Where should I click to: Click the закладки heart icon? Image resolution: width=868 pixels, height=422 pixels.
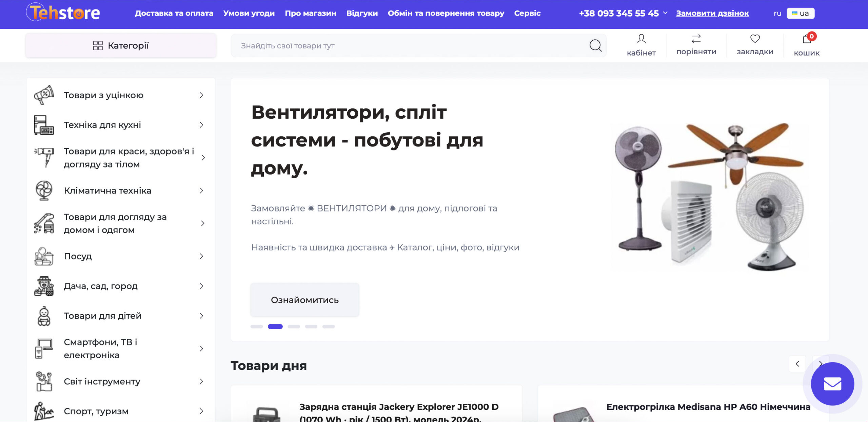click(x=755, y=39)
